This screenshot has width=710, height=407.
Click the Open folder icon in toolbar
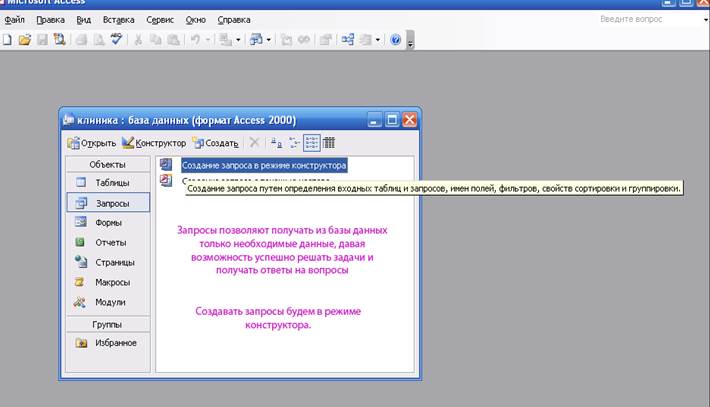[x=25, y=40]
